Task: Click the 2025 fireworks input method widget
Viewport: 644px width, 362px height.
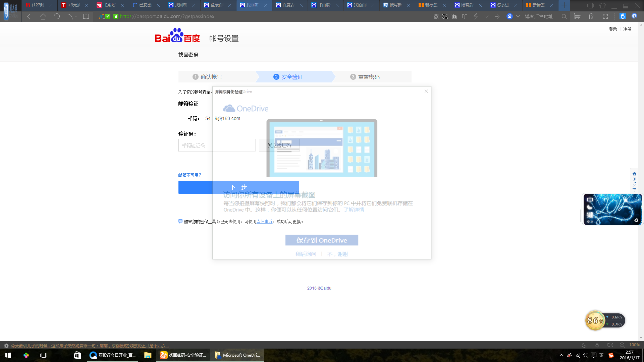Action: point(612,209)
